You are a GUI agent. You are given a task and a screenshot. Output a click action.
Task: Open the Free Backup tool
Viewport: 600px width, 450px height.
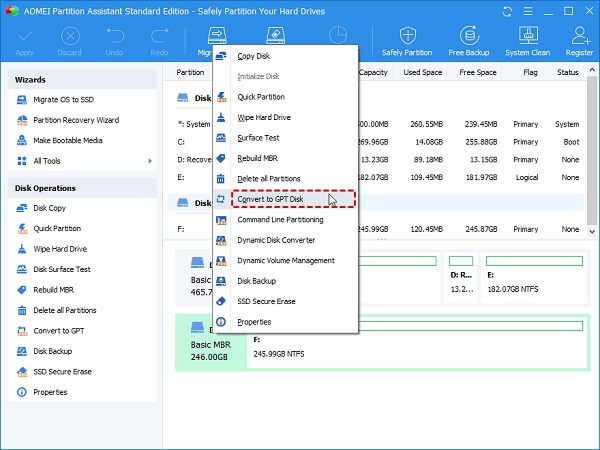(469, 42)
